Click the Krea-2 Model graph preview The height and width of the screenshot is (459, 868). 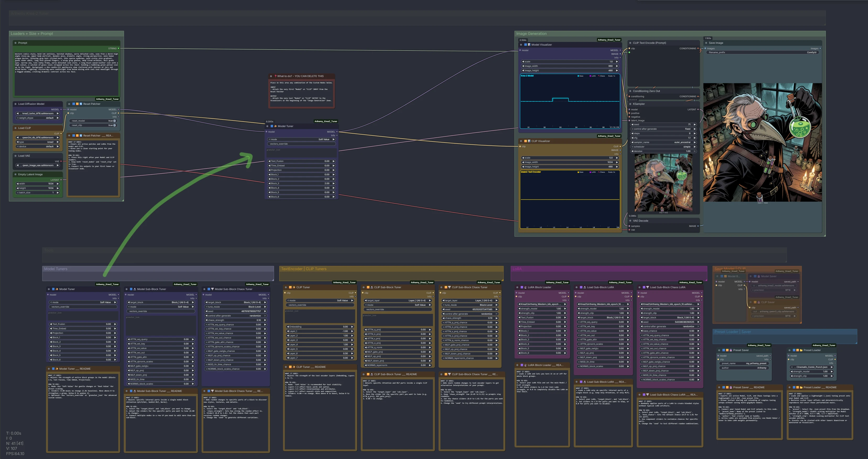point(570,101)
